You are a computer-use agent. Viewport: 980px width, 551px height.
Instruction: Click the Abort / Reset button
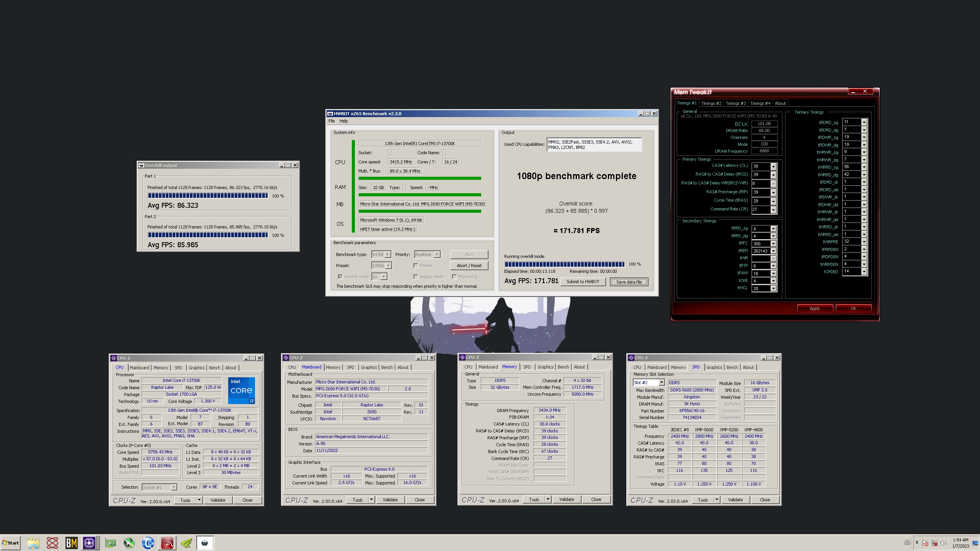(x=469, y=266)
